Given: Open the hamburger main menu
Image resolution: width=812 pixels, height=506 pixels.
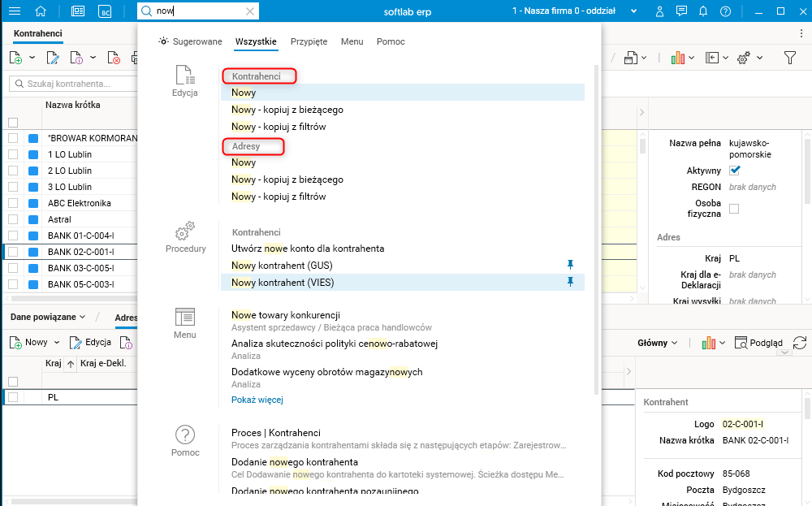Looking at the screenshot, I should click(15, 11).
